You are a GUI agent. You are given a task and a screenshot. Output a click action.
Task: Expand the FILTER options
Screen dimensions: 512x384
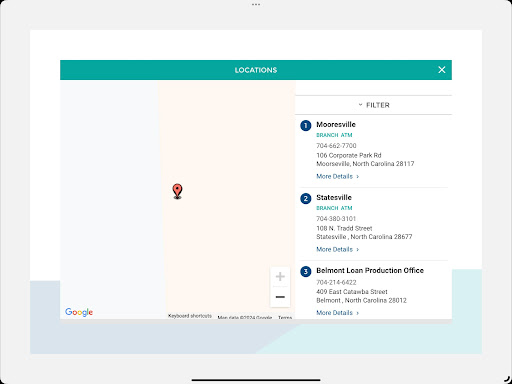pos(373,105)
